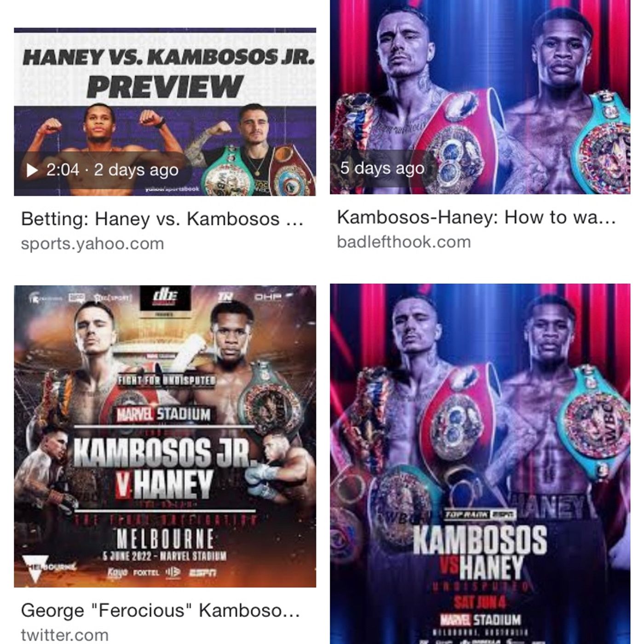Visit the sports.yahoo.com source link
This screenshot has height=644, width=644.
pyautogui.click(x=92, y=244)
